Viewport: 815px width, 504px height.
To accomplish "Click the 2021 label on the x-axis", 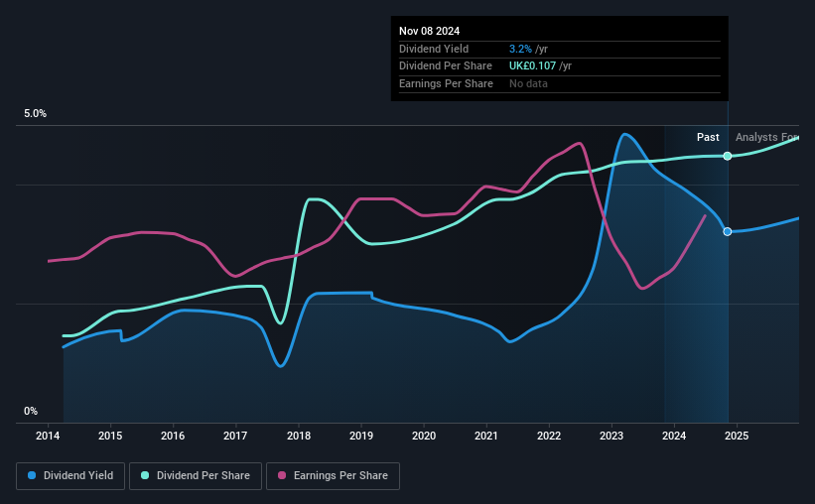I will click(486, 436).
